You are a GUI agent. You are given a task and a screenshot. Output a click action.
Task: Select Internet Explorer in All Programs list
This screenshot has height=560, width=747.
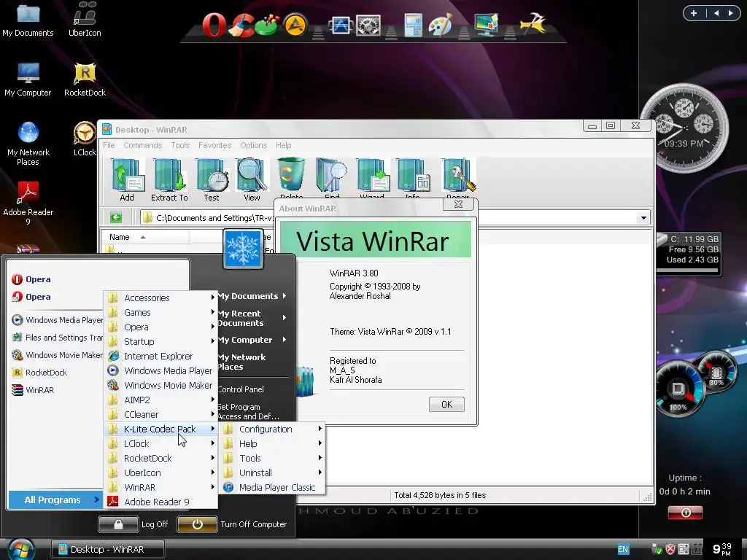tap(161, 356)
